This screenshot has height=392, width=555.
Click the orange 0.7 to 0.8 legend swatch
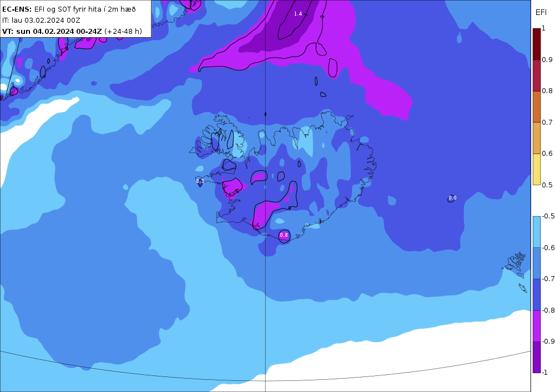pos(537,107)
